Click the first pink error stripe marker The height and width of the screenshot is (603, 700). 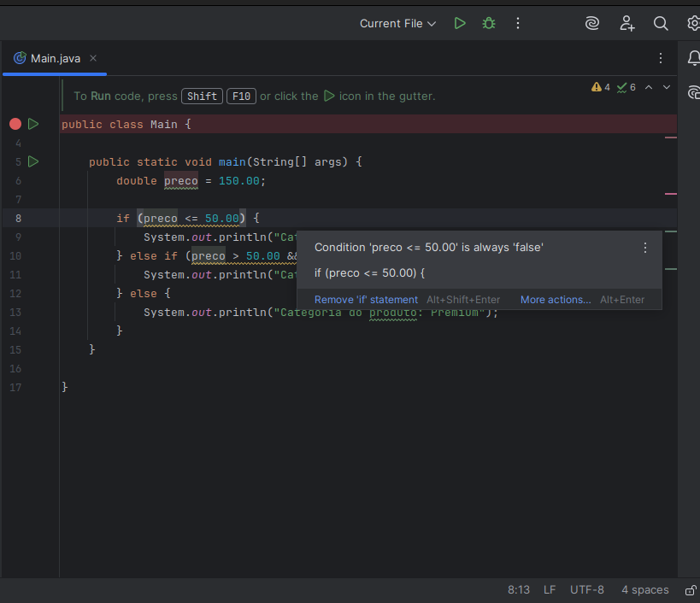[671, 138]
